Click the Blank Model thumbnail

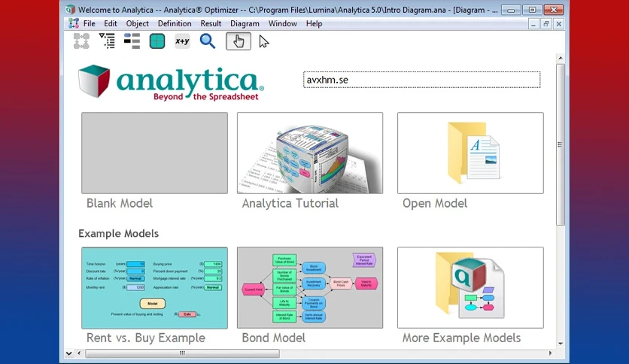click(x=154, y=153)
